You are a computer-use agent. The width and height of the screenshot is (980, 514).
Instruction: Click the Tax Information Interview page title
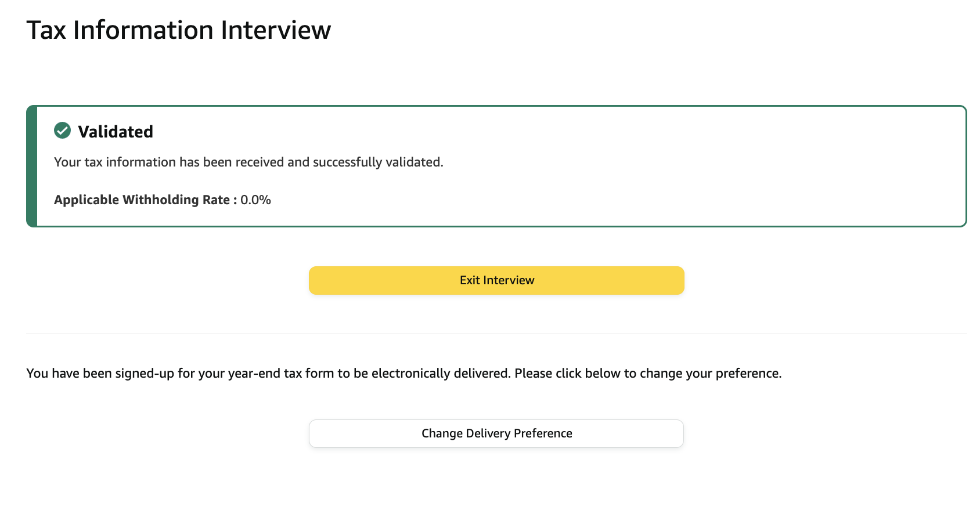(x=178, y=30)
